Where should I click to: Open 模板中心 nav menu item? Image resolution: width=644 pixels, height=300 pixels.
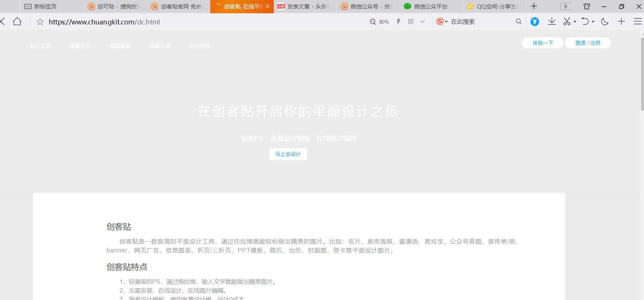coord(80,46)
